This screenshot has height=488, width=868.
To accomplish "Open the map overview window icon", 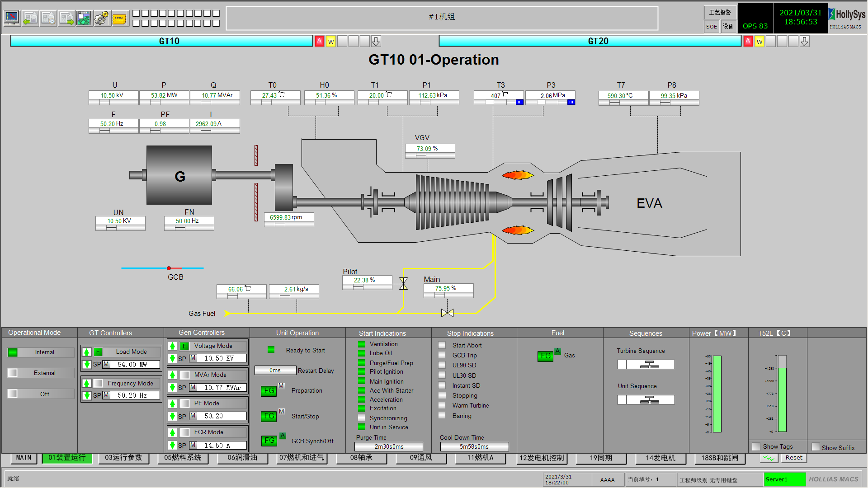I will pyautogui.click(x=84, y=18).
